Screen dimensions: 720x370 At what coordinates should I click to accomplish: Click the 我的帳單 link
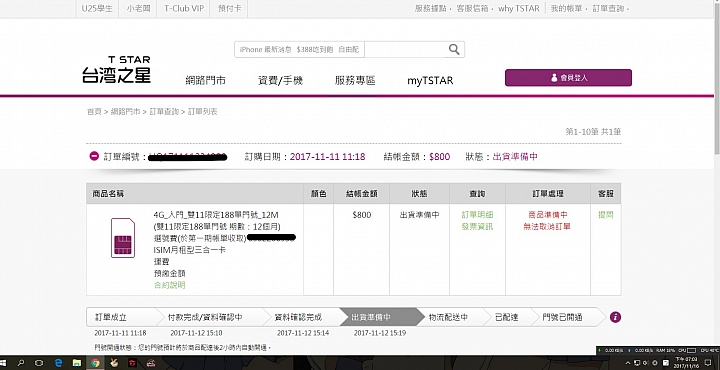[566, 8]
